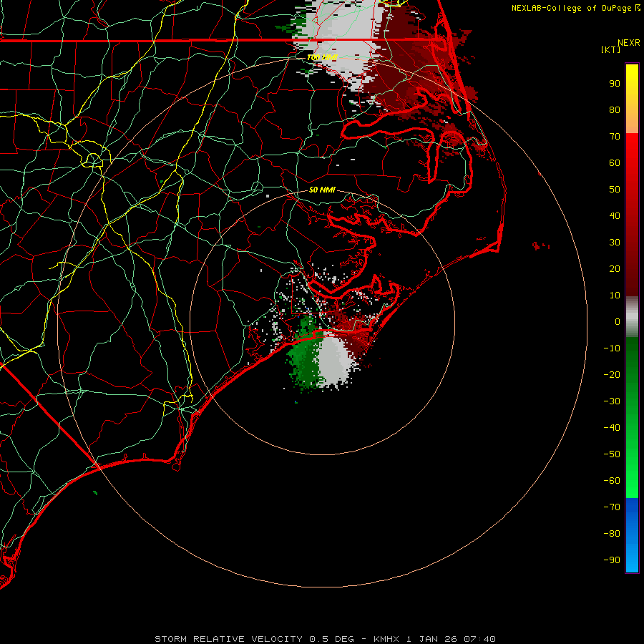644x644 pixels.
Task: Click the 50 NMI range ring label
Action: pyautogui.click(x=322, y=190)
